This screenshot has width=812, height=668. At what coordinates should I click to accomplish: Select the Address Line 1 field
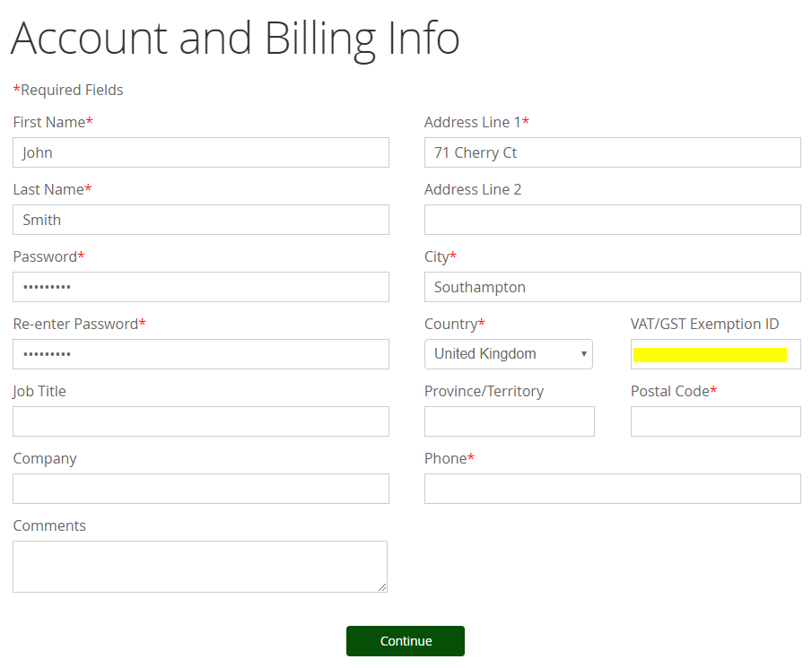(x=612, y=152)
